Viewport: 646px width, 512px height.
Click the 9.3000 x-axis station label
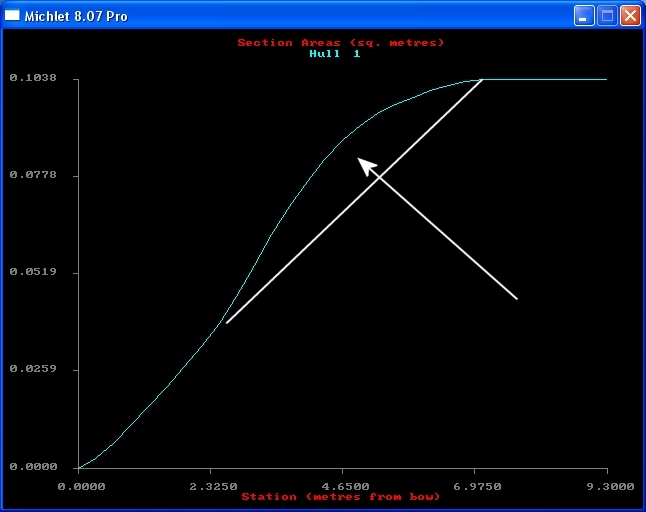(x=610, y=486)
